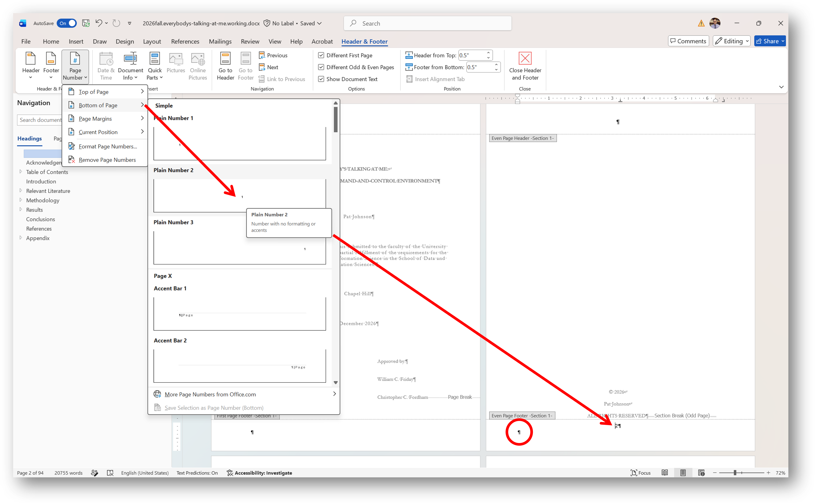Click the Go to Footer icon
This screenshot has width=815, height=504.
pyautogui.click(x=245, y=66)
